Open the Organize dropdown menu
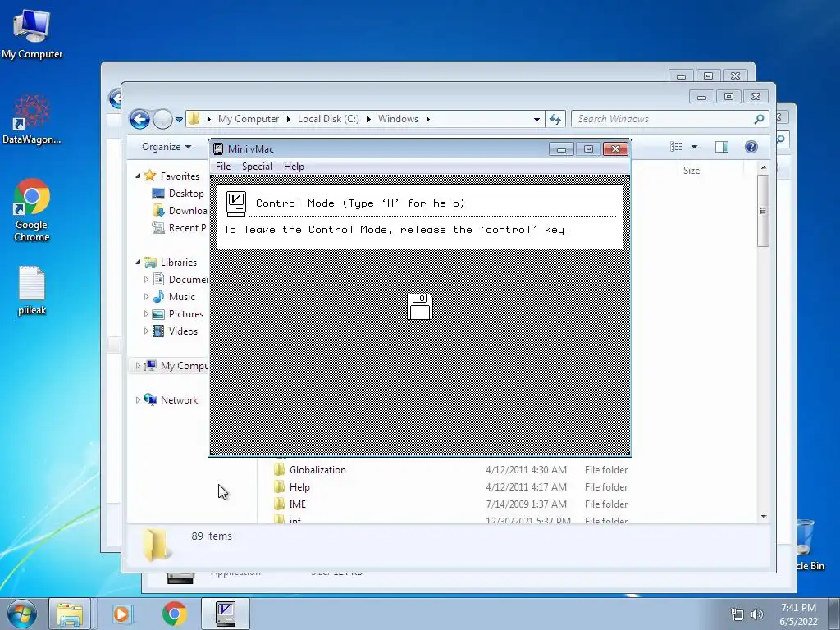This screenshot has width=840, height=630. (x=166, y=147)
